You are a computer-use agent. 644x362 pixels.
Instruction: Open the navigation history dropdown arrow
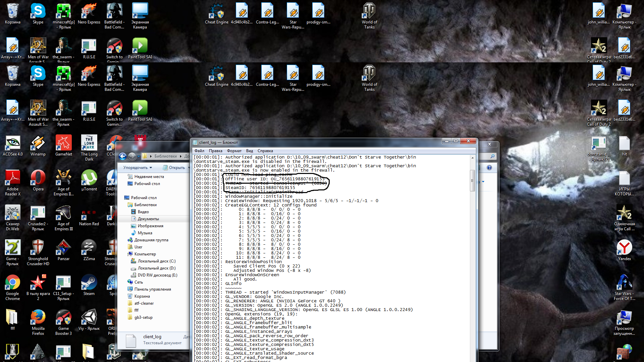139,157
